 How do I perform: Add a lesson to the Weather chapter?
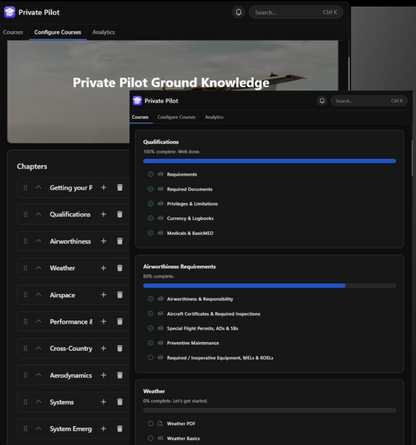click(x=103, y=268)
